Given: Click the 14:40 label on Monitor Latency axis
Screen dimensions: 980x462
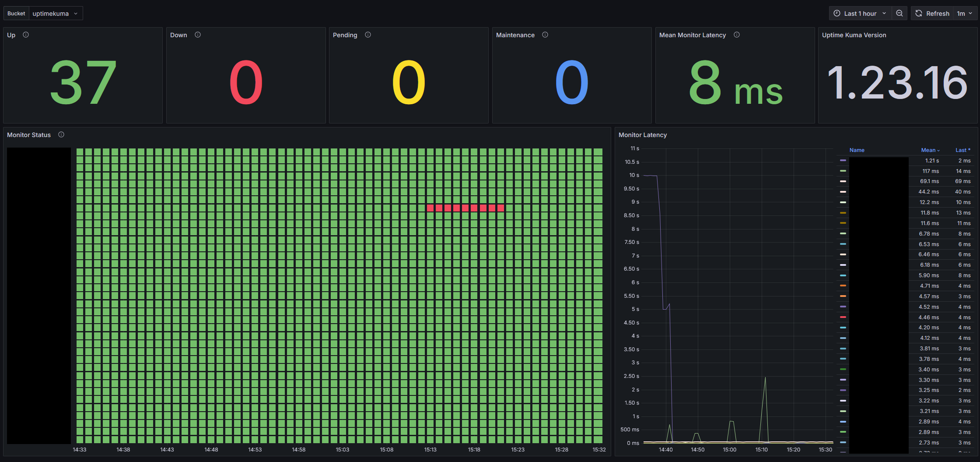Looking at the screenshot, I should pyautogui.click(x=666, y=450).
